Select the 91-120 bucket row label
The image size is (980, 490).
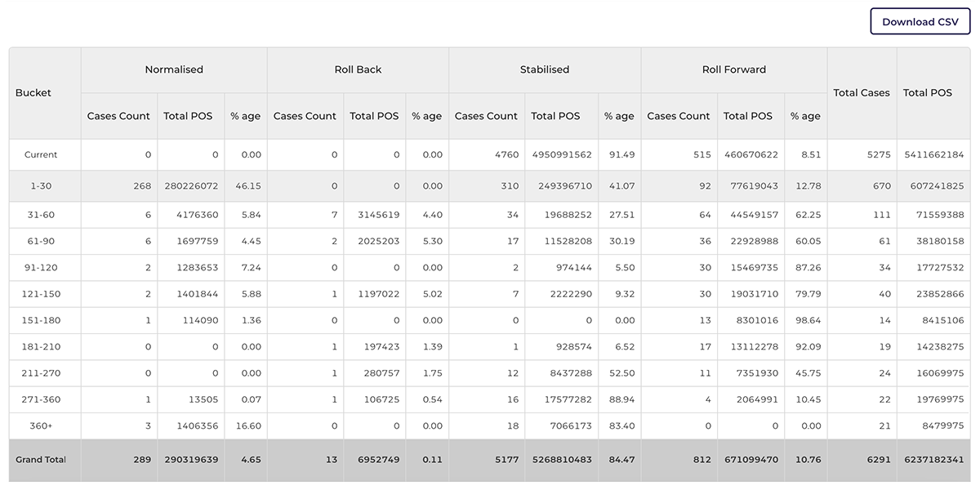click(x=38, y=266)
